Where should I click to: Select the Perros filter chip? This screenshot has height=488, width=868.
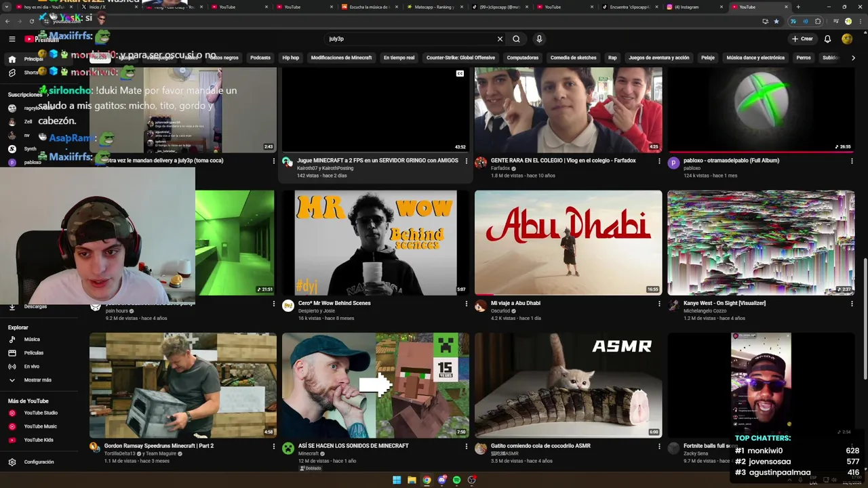(804, 58)
